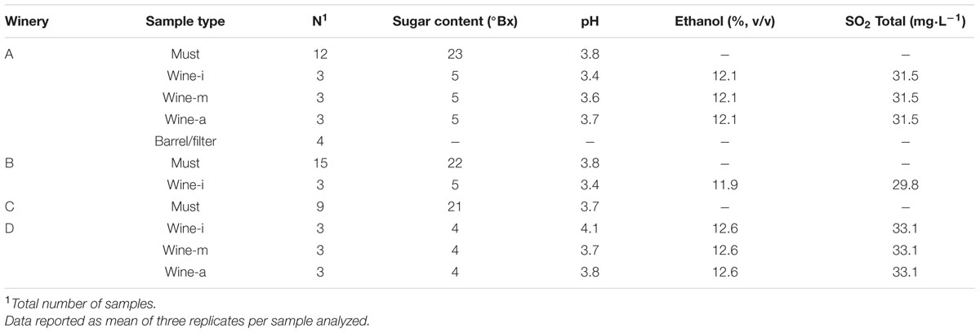Select the Winery B row label
The width and height of the screenshot is (980, 333).
9,162
